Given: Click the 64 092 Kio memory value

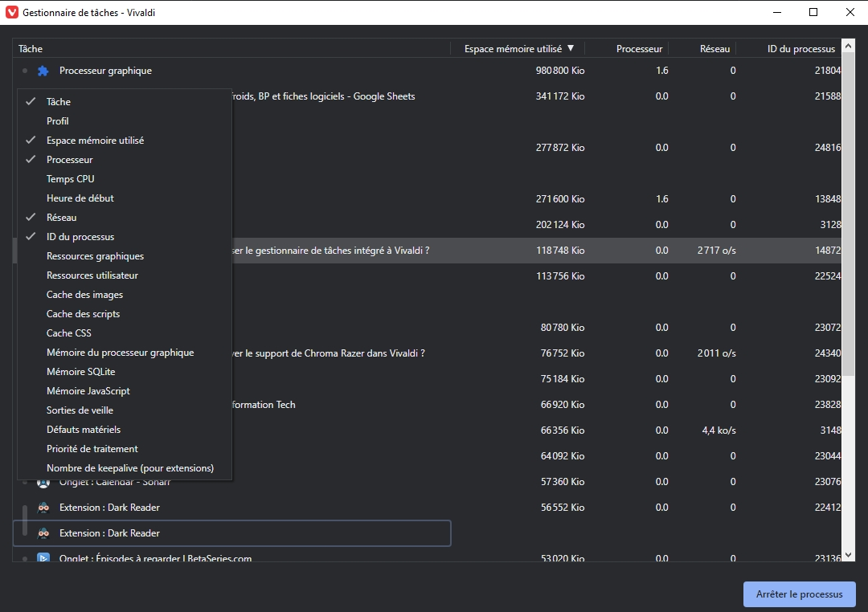Looking at the screenshot, I should [x=563, y=456].
